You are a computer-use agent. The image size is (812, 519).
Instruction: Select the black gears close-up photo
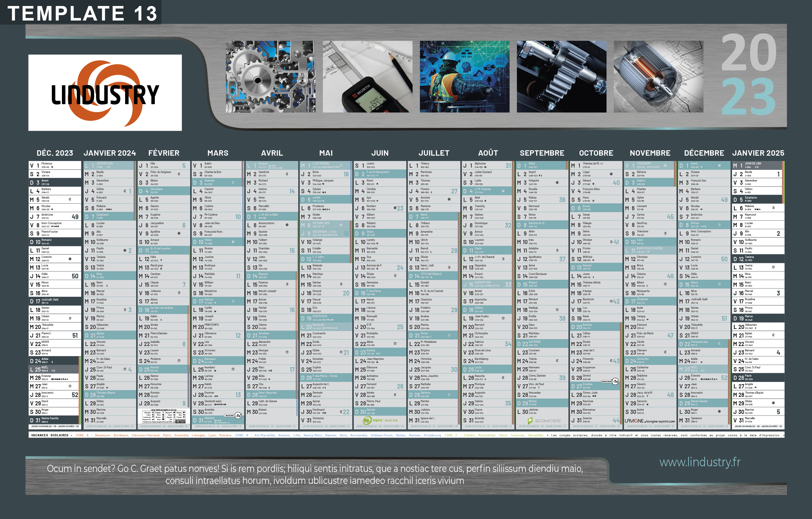(561, 77)
